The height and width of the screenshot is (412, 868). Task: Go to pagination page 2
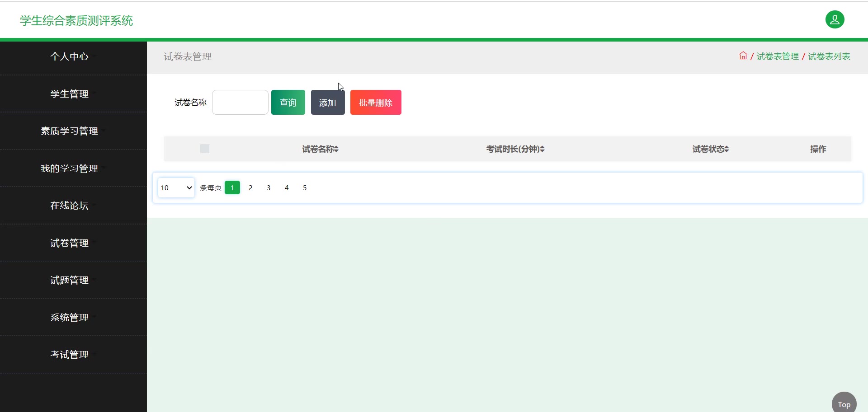(250, 187)
